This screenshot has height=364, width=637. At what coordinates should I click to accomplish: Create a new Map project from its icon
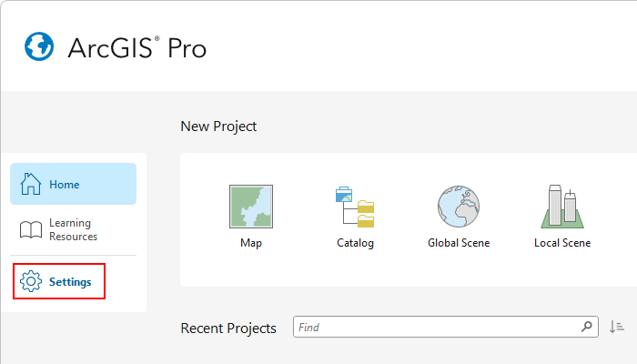[251, 207]
